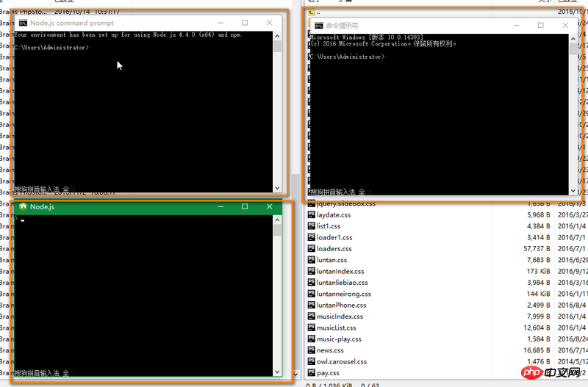Click the 16,685 B size of news.css
Image resolution: width=588 pixels, height=387 pixels.
point(537,350)
